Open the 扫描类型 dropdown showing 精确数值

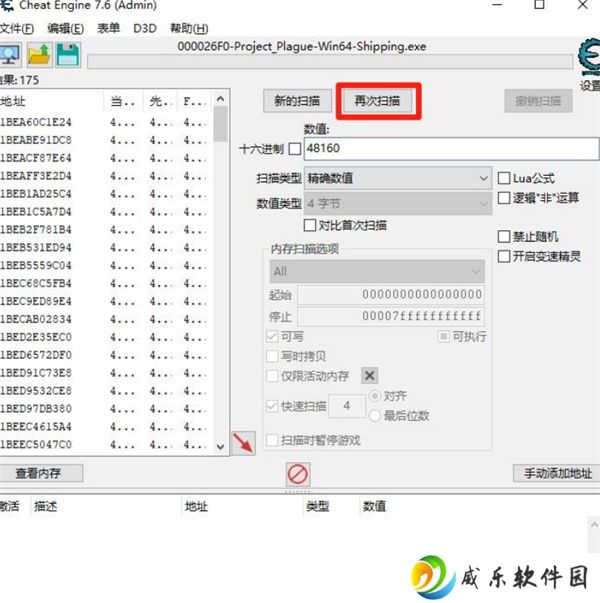coord(398,178)
